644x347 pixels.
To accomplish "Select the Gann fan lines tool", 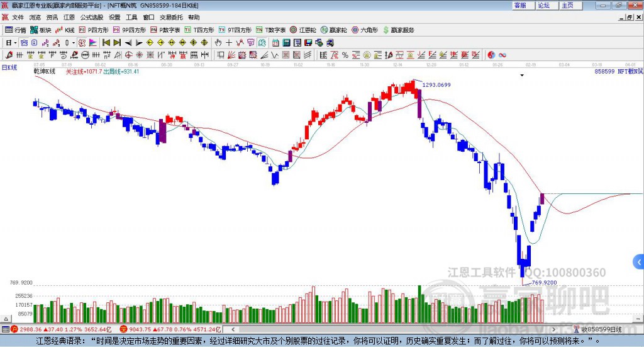I will pos(231,55).
